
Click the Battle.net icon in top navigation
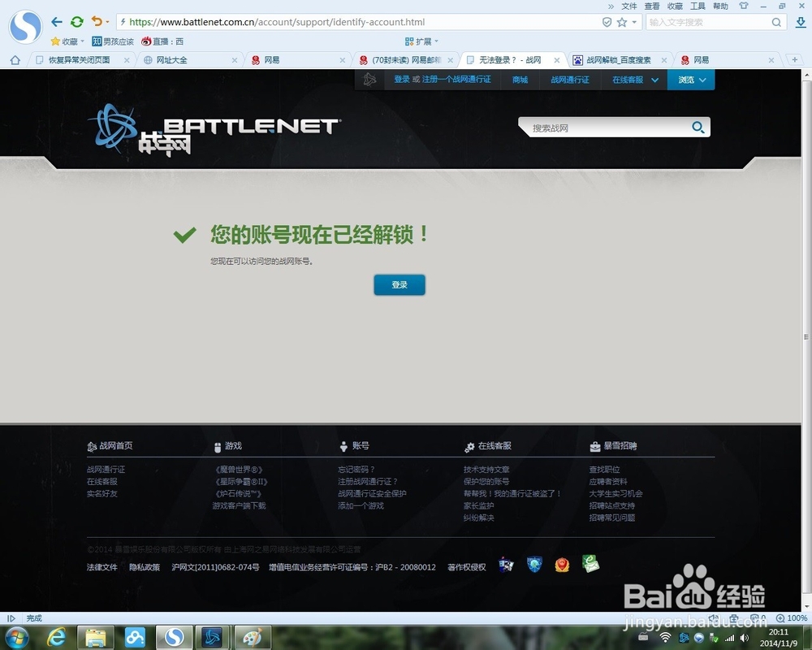pos(369,80)
